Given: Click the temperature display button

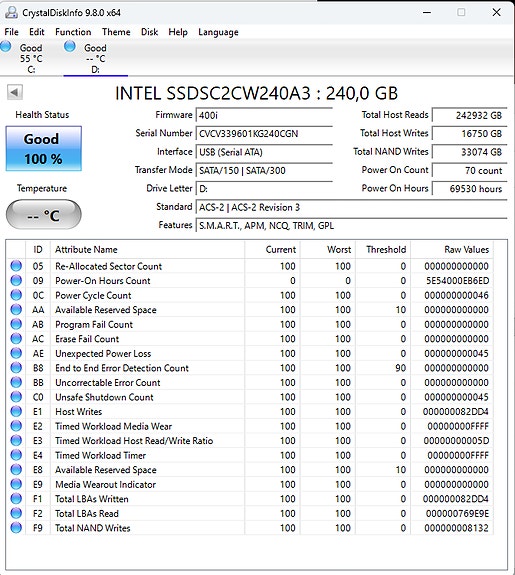Looking at the screenshot, I should tap(44, 215).
